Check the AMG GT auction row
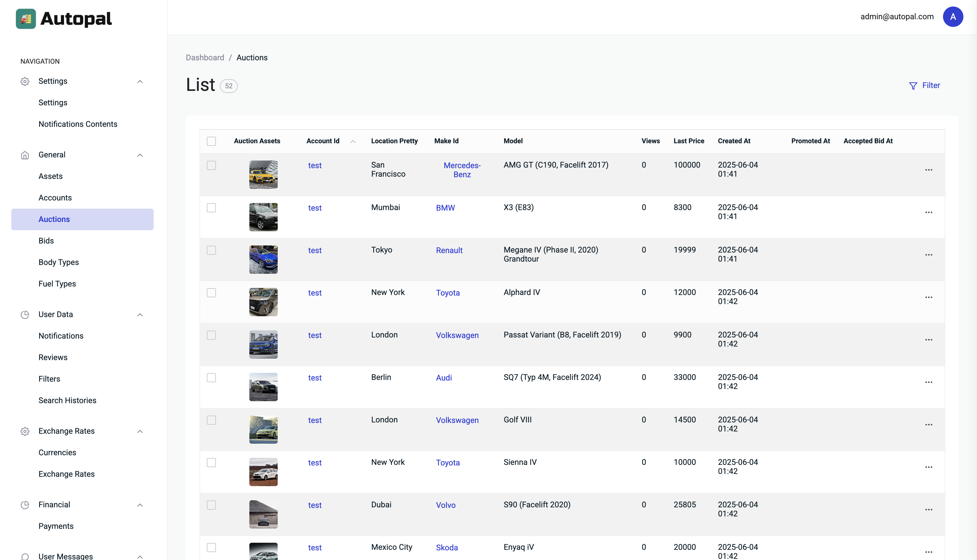This screenshot has height=560, width=977. [211, 165]
